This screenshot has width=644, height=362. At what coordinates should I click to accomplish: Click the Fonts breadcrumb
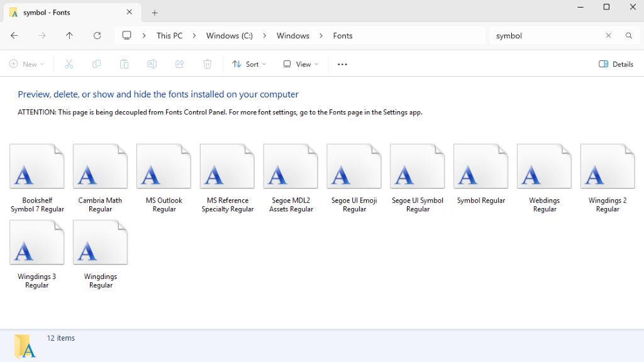click(x=343, y=36)
